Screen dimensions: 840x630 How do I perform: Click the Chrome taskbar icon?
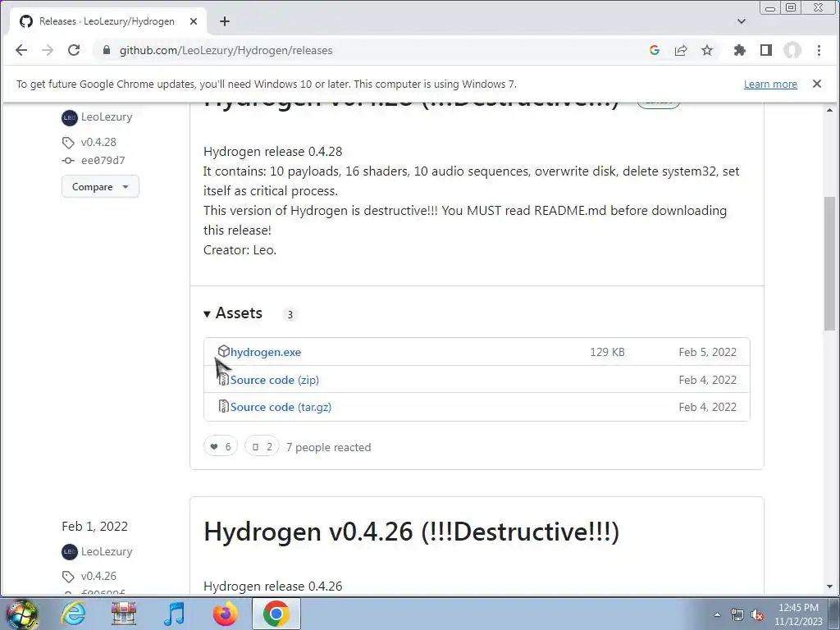click(276, 614)
